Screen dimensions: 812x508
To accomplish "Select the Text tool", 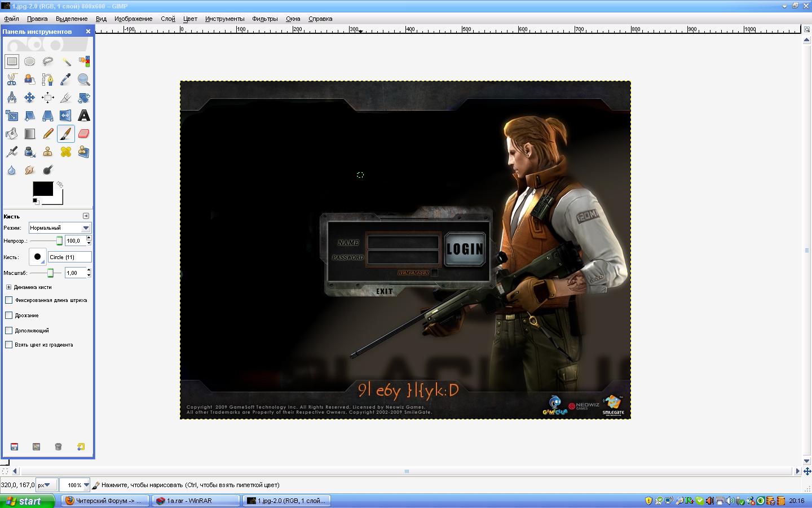I will (83, 116).
